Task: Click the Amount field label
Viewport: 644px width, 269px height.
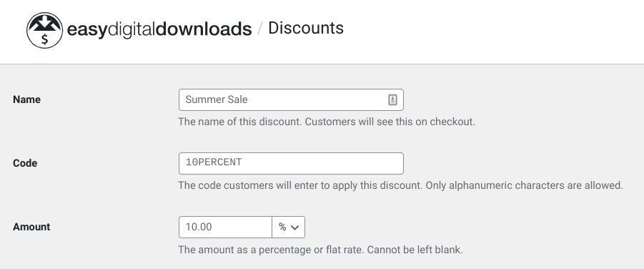Action: (x=31, y=227)
